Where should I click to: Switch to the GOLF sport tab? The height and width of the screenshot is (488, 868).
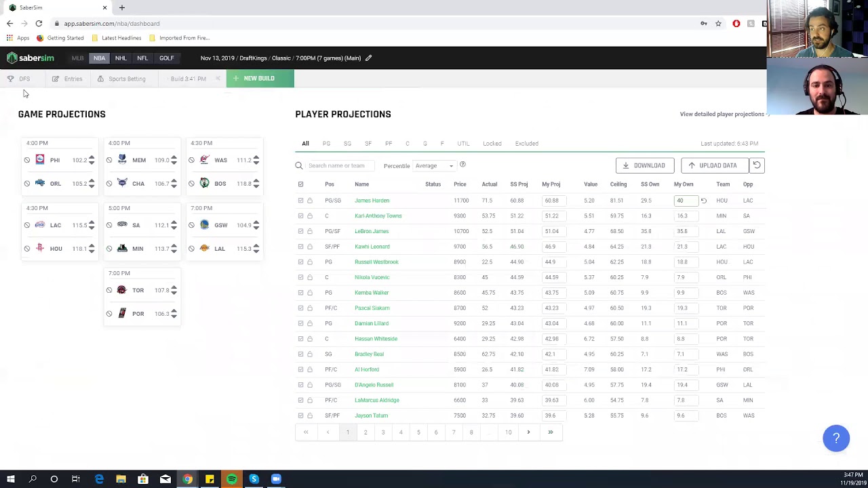click(167, 58)
